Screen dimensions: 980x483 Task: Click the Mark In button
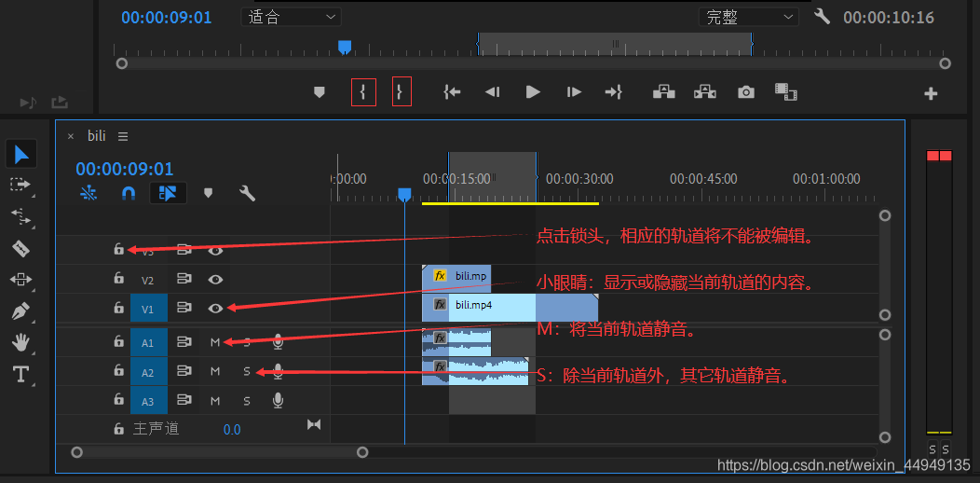click(363, 92)
